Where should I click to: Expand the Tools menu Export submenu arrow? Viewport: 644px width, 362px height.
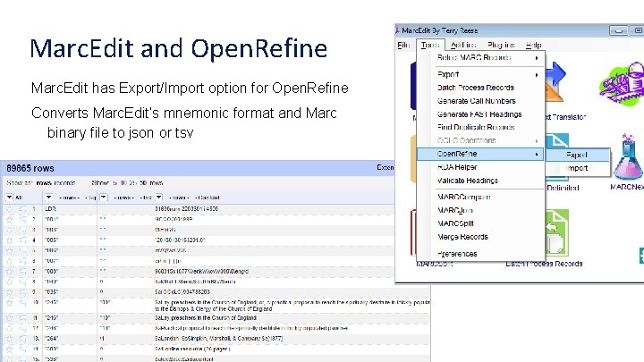coord(537,75)
